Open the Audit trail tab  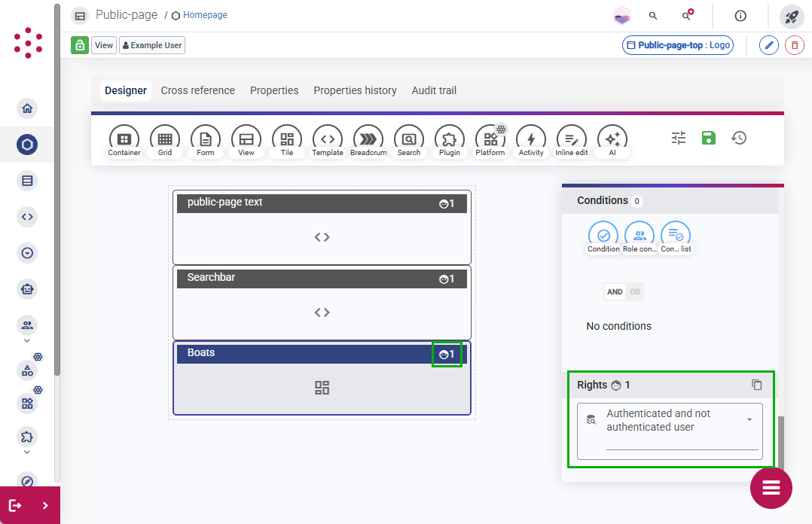tap(434, 90)
